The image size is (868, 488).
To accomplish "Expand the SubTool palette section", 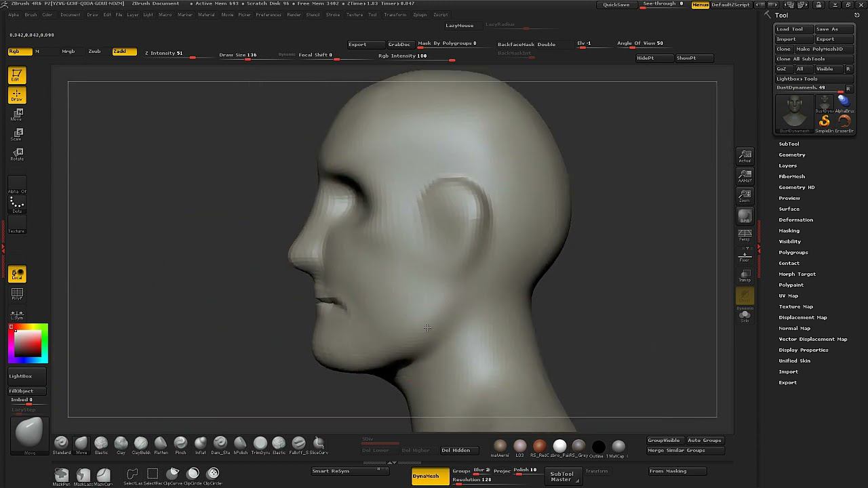I will tap(789, 144).
